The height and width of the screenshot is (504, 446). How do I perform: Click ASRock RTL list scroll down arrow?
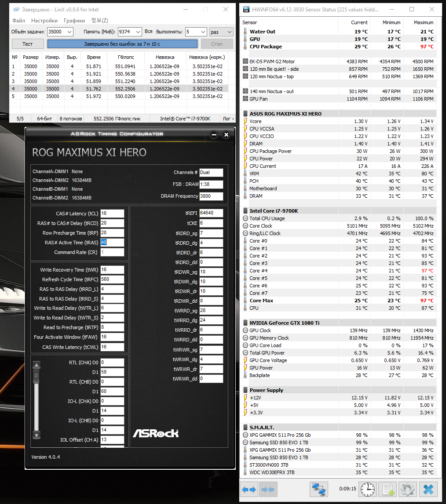point(37,435)
